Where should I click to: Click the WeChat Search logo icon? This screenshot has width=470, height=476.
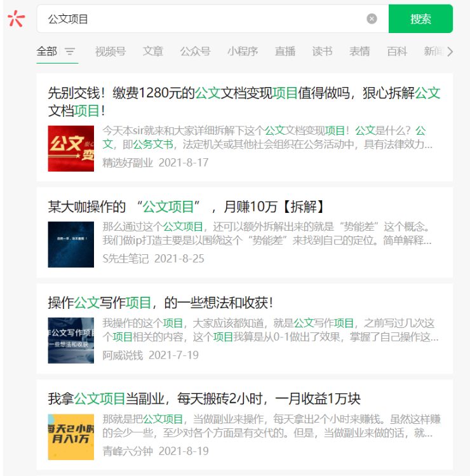(16, 19)
